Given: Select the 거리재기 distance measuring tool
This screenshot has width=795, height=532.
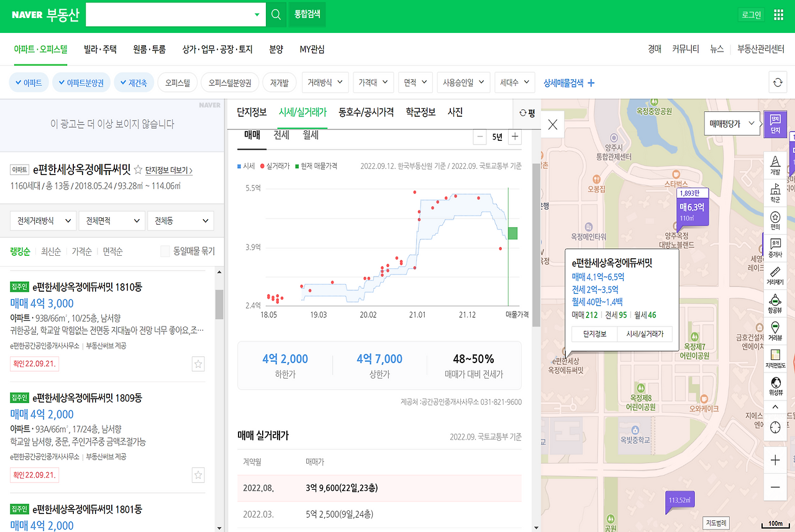Looking at the screenshot, I should 775,276.
